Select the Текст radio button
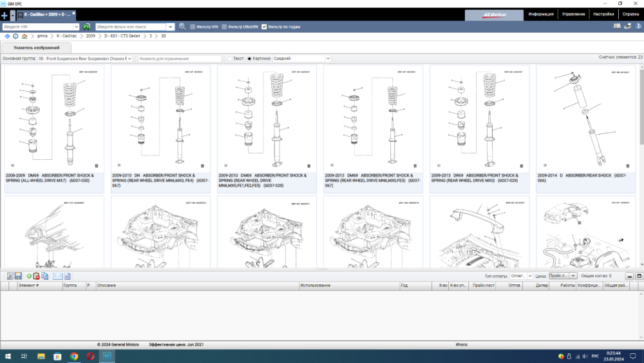Screen dimensions: 644x363 [x=230, y=59]
